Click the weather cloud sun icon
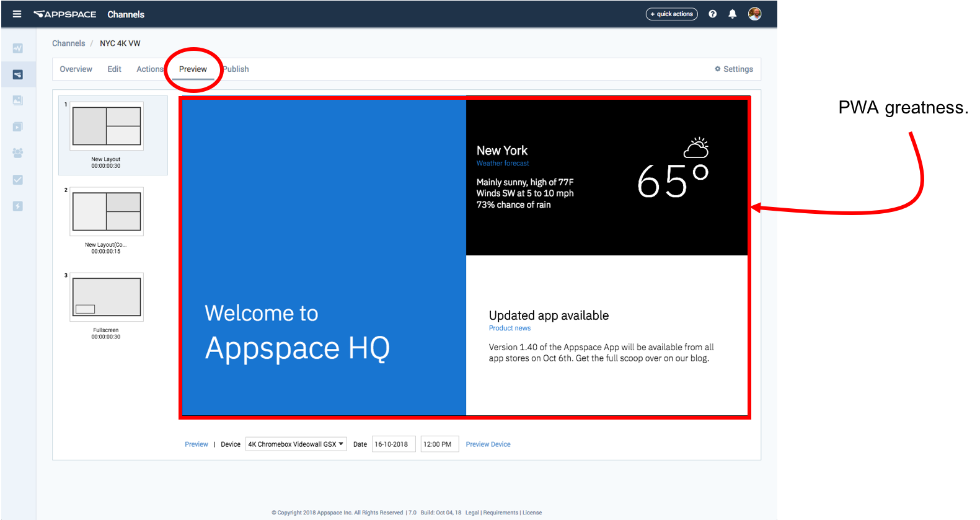This screenshot has width=980, height=520. point(696,148)
